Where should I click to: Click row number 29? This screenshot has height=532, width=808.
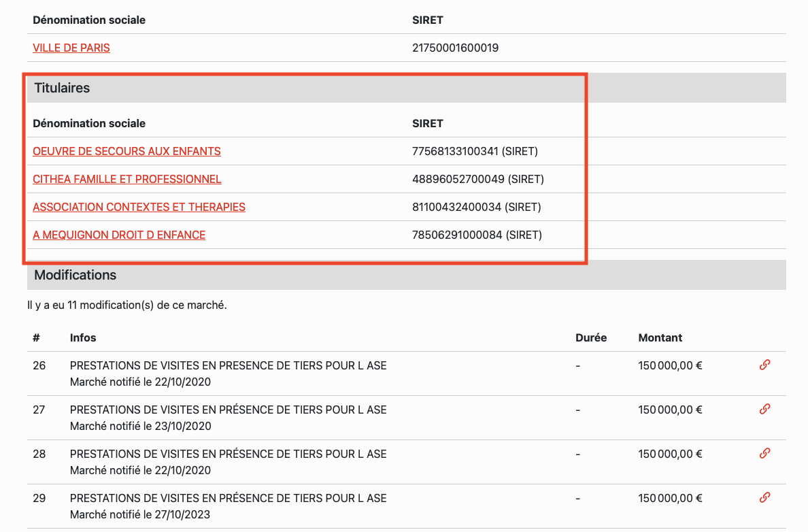pyautogui.click(x=39, y=499)
